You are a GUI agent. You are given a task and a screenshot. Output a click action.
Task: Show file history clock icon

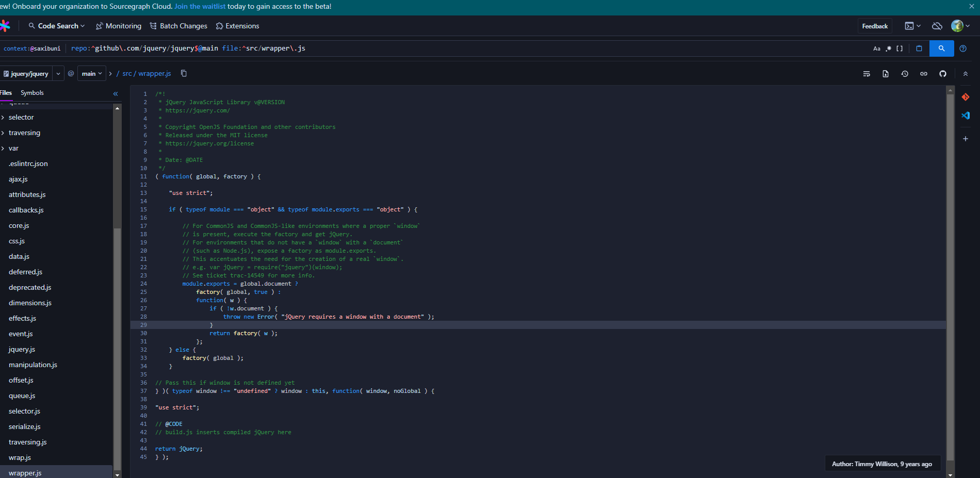905,74
